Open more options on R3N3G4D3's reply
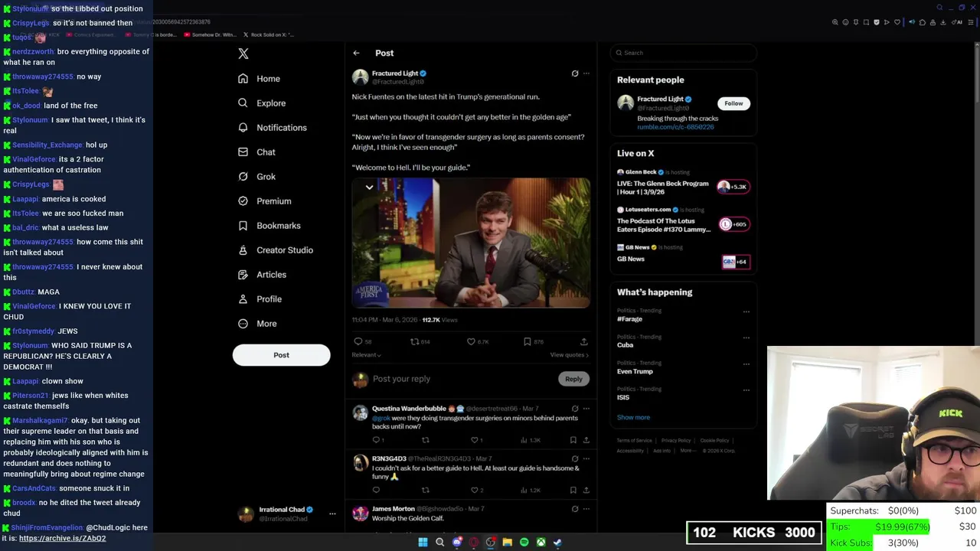 tap(586, 458)
